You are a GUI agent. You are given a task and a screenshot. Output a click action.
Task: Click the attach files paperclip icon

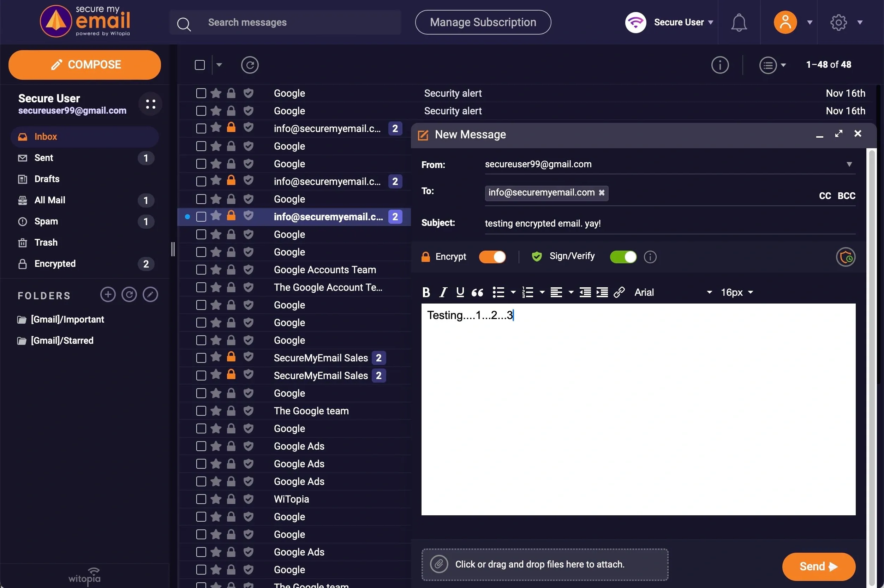(439, 564)
